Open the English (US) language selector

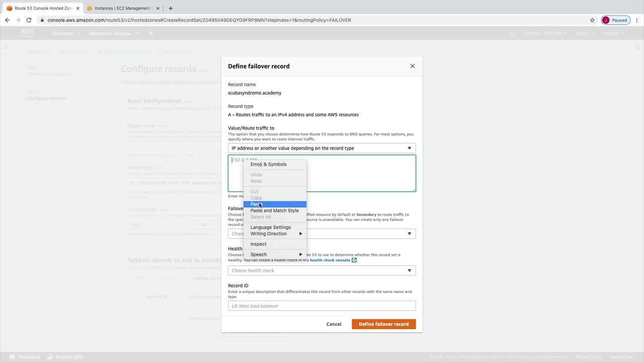[x=65, y=357]
